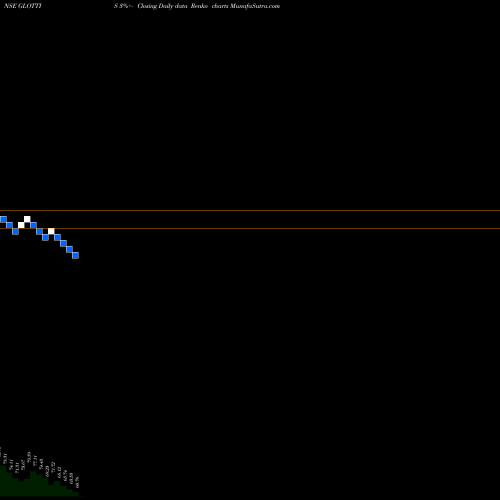
Task: Select the topmost white Renko brick
Action: pos(27,219)
